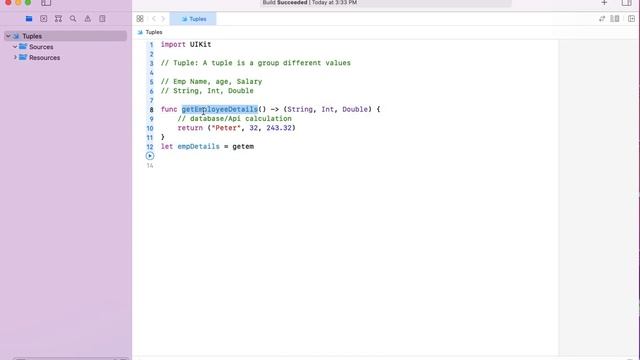The width and height of the screenshot is (640, 360).
Task: Run the playground with the play button
Action: (150, 156)
